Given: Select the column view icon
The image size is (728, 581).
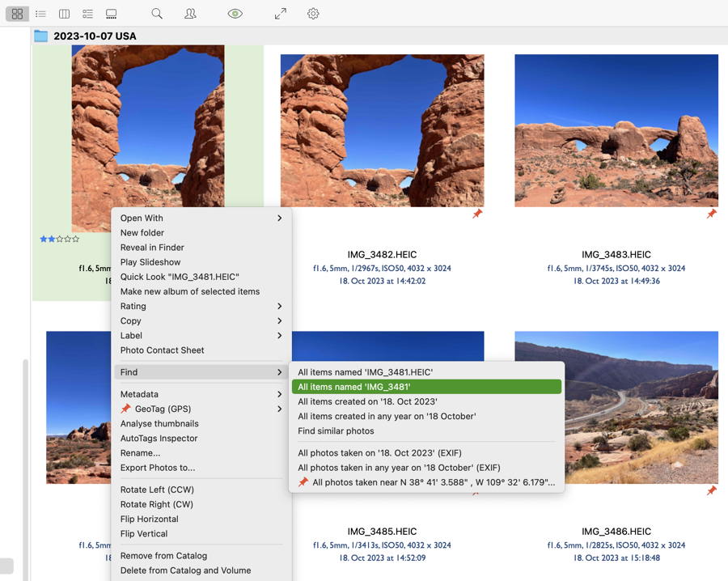Looking at the screenshot, I should point(64,14).
